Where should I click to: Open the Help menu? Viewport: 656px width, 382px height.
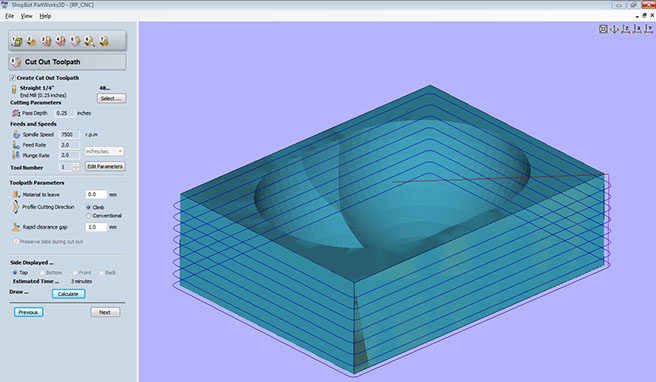pos(45,16)
